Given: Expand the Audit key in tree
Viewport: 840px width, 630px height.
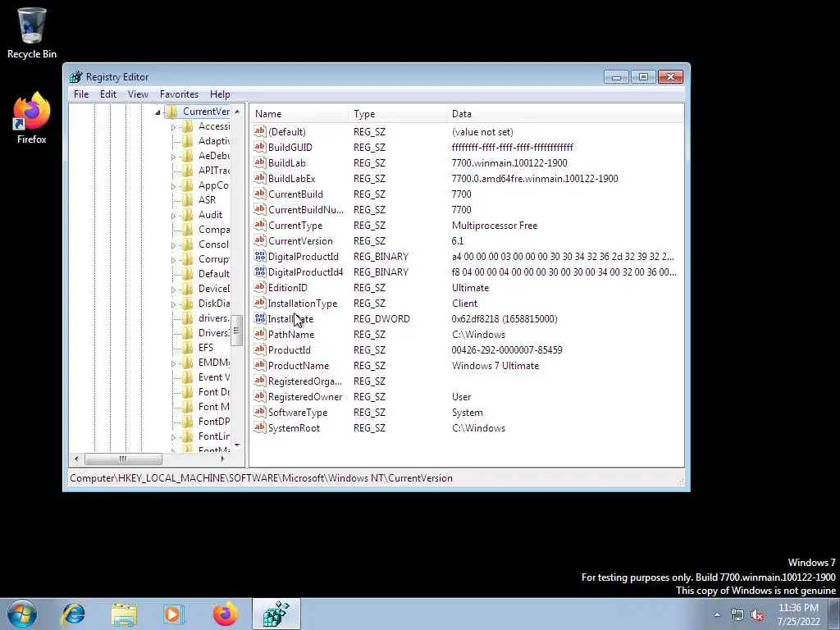Looking at the screenshot, I should (x=173, y=216).
